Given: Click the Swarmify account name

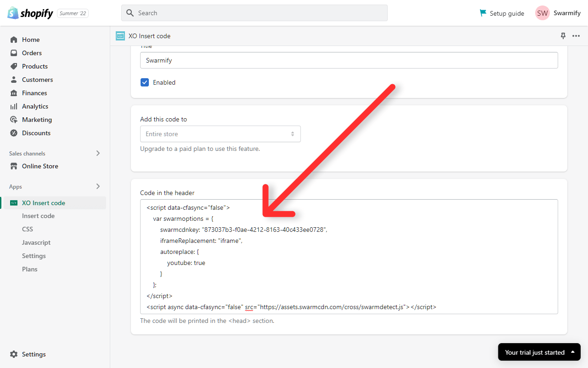Looking at the screenshot, I should tap(567, 13).
